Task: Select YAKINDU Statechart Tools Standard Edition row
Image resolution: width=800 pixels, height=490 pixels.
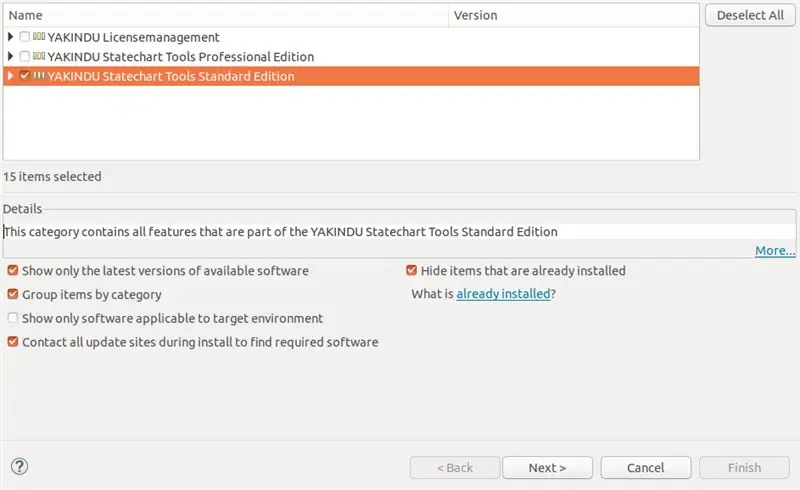Action: point(351,76)
